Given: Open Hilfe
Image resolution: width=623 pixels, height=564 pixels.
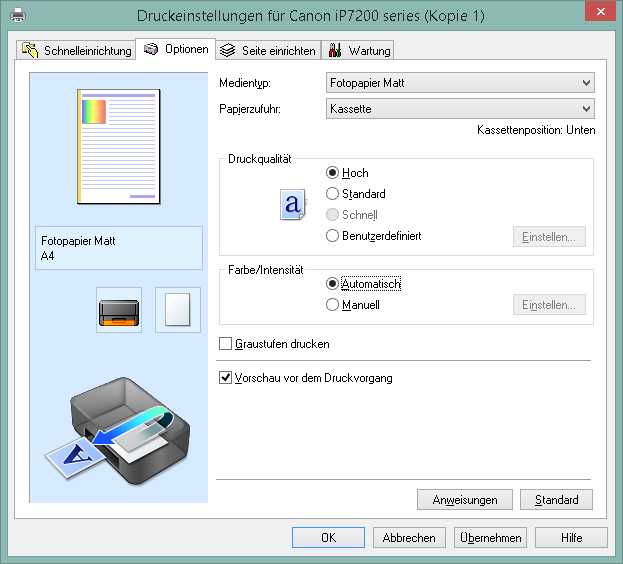Looking at the screenshot, I should point(571,538).
